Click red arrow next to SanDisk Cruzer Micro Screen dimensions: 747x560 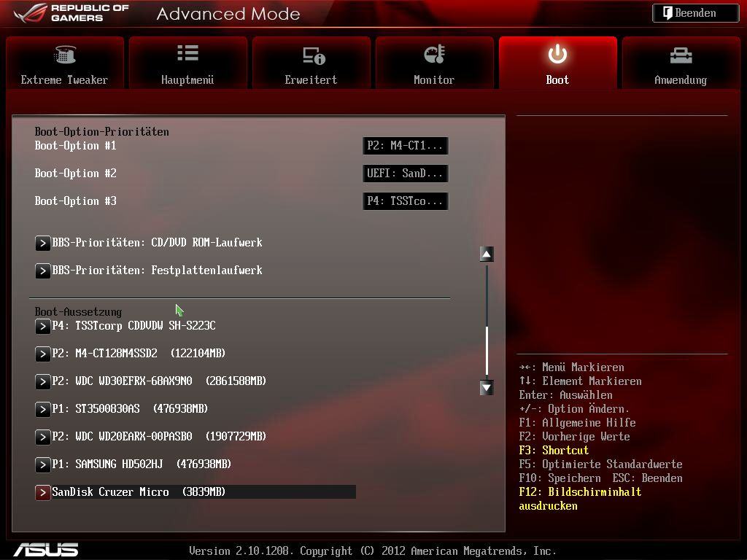[42, 492]
